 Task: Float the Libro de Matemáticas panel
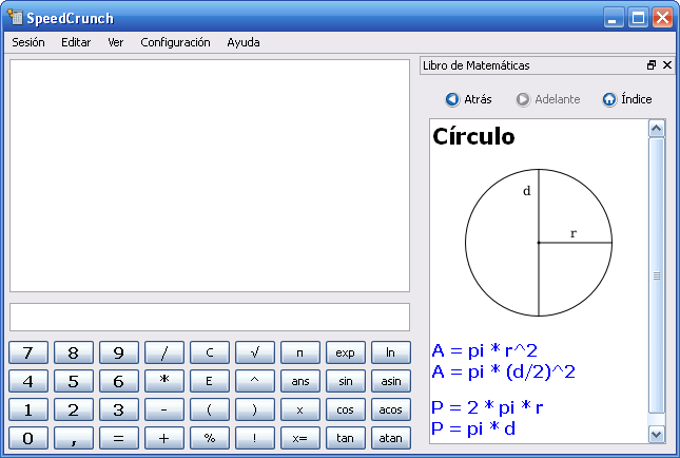pos(651,65)
